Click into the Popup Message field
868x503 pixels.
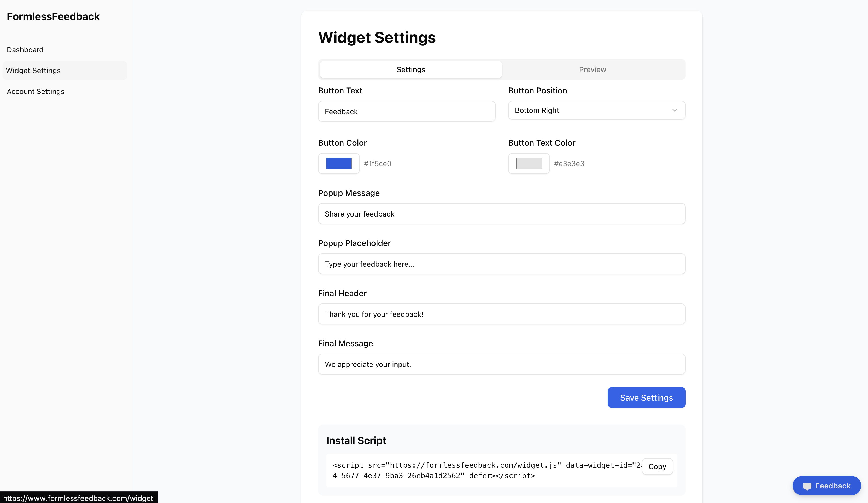coord(502,214)
